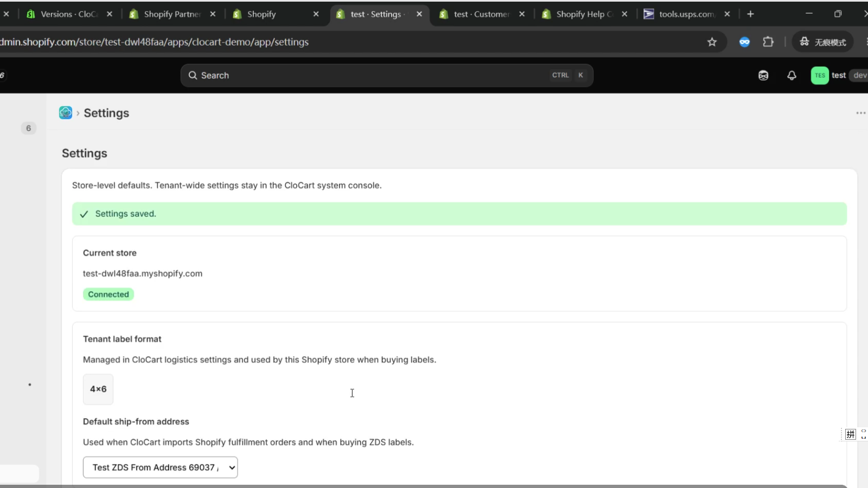Viewport: 868px width, 488px height.
Task: Switch to the Shopify Partner tab
Action: point(173,14)
